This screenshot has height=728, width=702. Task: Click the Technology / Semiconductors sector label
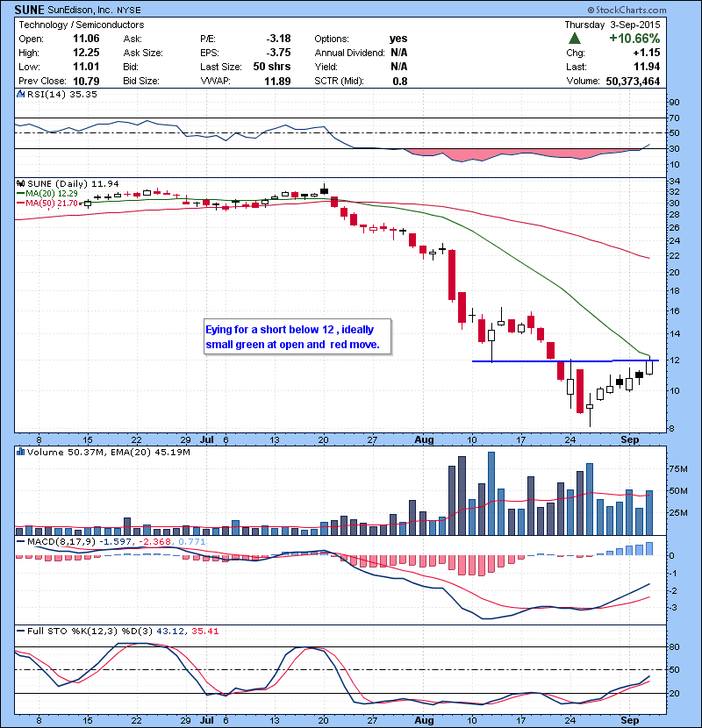point(82,25)
